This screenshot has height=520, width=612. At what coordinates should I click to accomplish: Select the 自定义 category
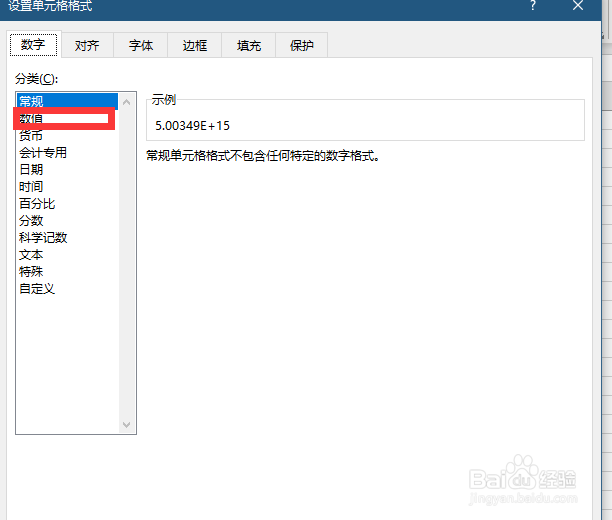point(67,288)
